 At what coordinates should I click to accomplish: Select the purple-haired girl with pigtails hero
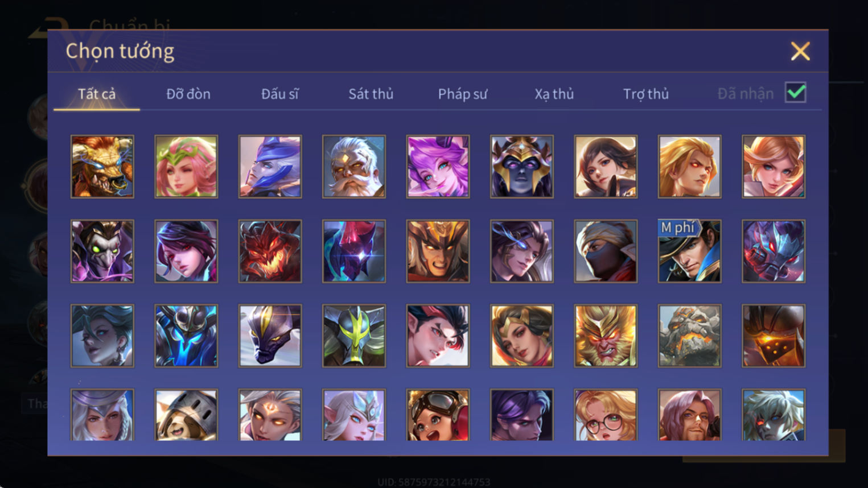tap(438, 167)
